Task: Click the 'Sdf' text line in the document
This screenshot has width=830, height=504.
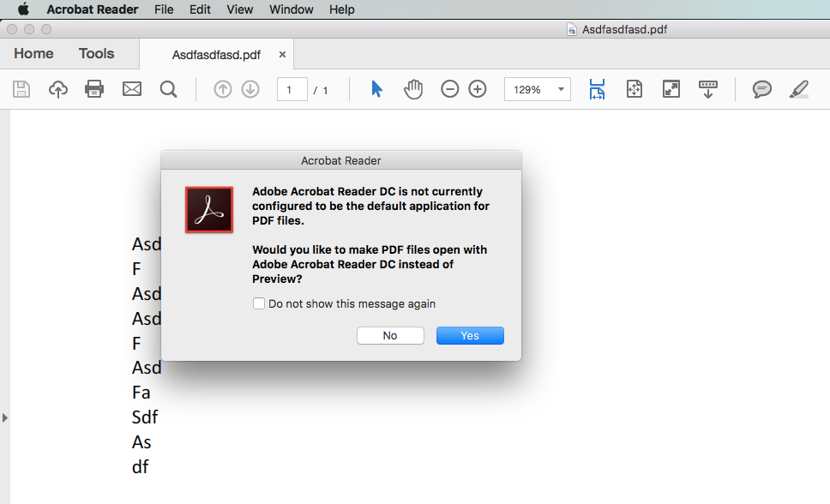Action: [x=145, y=417]
